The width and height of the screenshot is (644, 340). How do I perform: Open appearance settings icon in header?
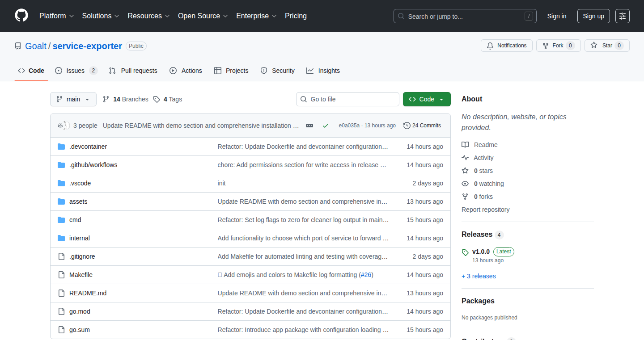click(622, 16)
